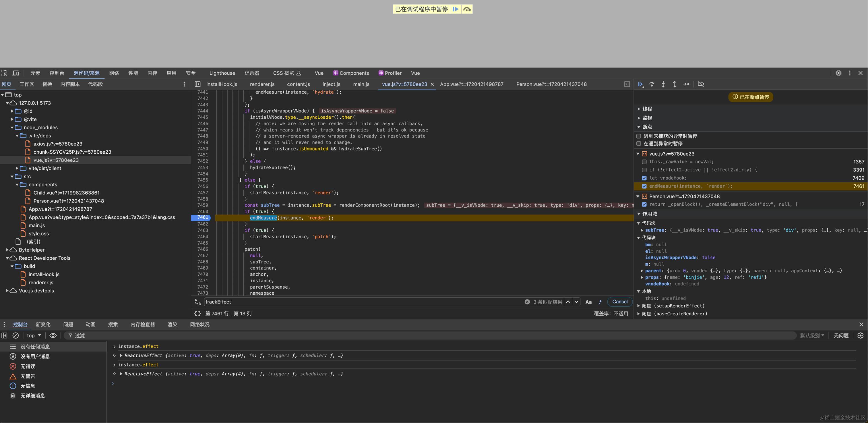Image resolution: width=868 pixels, height=423 pixels.
Task: Switch to the 网络 network tab
Action: point(114,73)
